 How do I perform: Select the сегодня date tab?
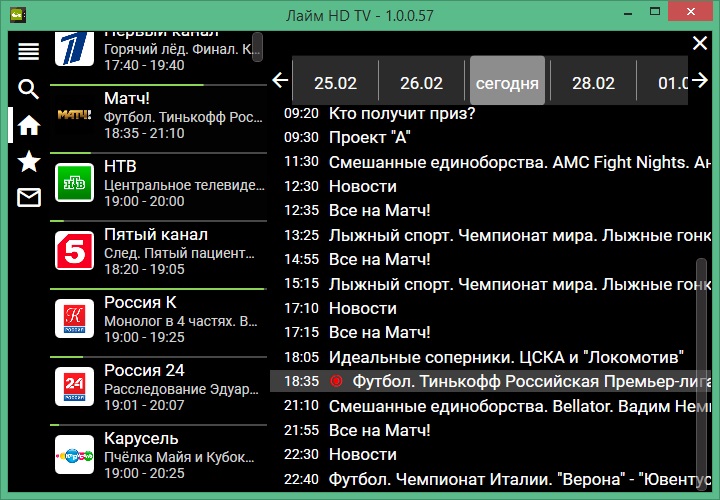pyautogui.click(x=507, y=81)
